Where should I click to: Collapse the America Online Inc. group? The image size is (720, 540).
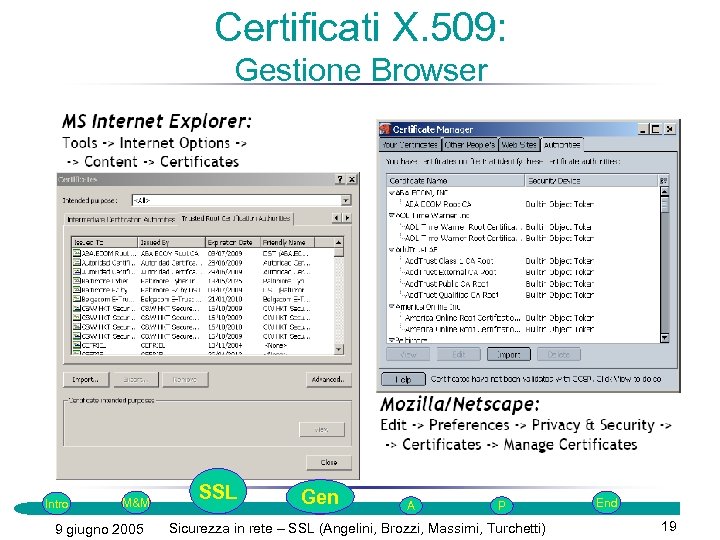tap(391, 307)
